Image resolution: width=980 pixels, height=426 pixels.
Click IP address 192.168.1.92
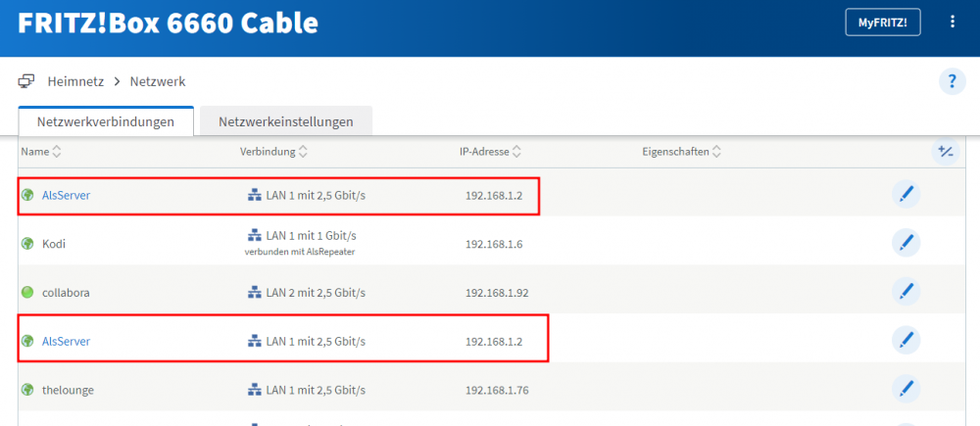pyautogui.click(x=496, y=293)
